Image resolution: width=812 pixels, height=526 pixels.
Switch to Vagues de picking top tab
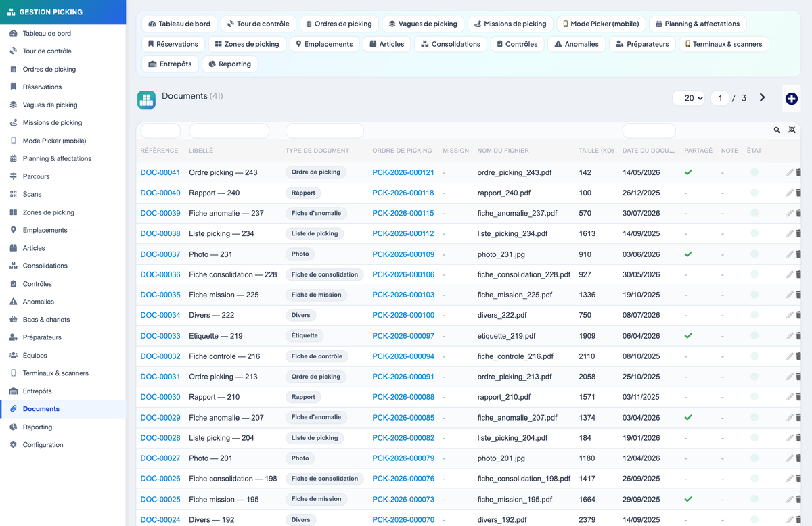(x=423, y=24)
